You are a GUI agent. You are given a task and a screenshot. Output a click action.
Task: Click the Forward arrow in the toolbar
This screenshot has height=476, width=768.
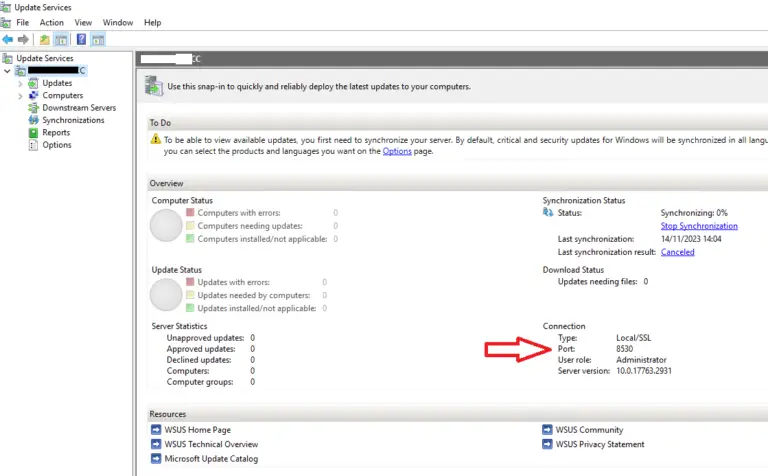22,39
